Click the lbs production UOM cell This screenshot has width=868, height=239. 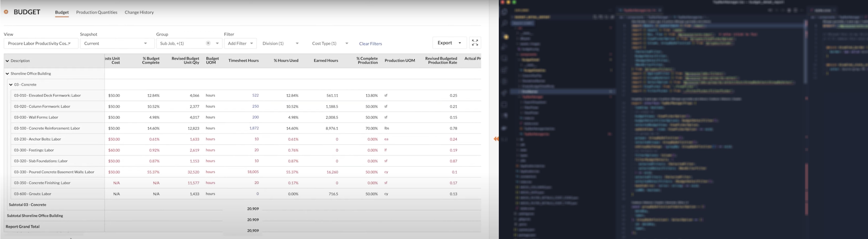click(x=387, y=128)
